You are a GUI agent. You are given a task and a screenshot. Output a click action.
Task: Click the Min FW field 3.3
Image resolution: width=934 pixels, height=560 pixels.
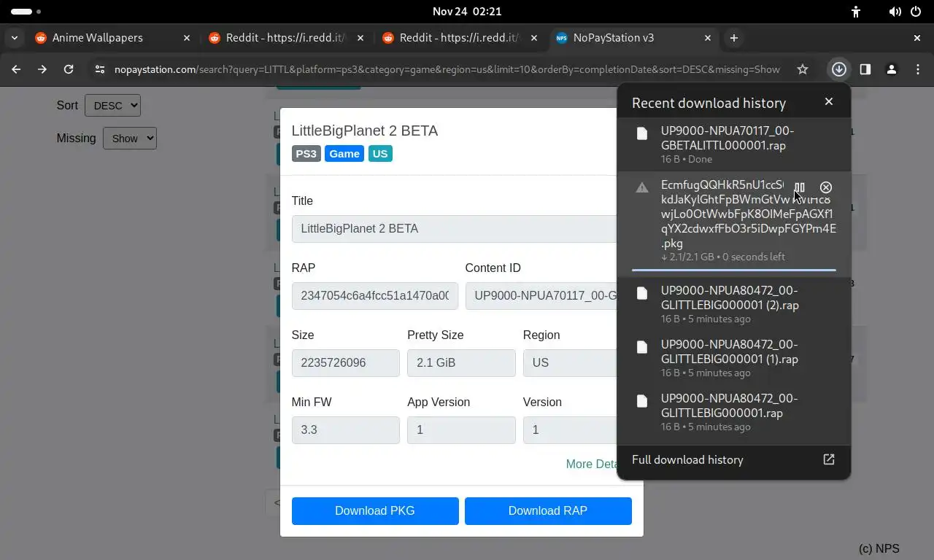pos(346,430)
